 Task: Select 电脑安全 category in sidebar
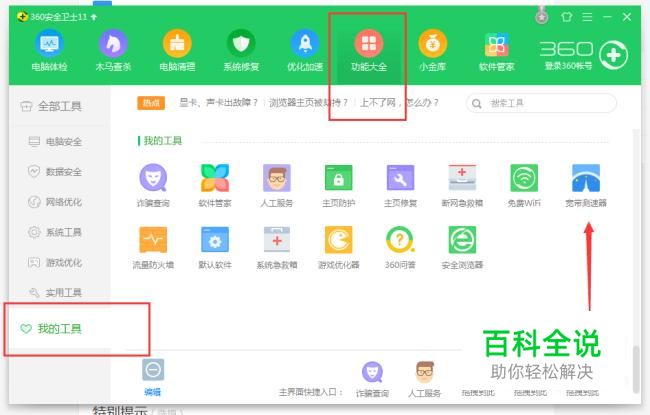point(55,142)
